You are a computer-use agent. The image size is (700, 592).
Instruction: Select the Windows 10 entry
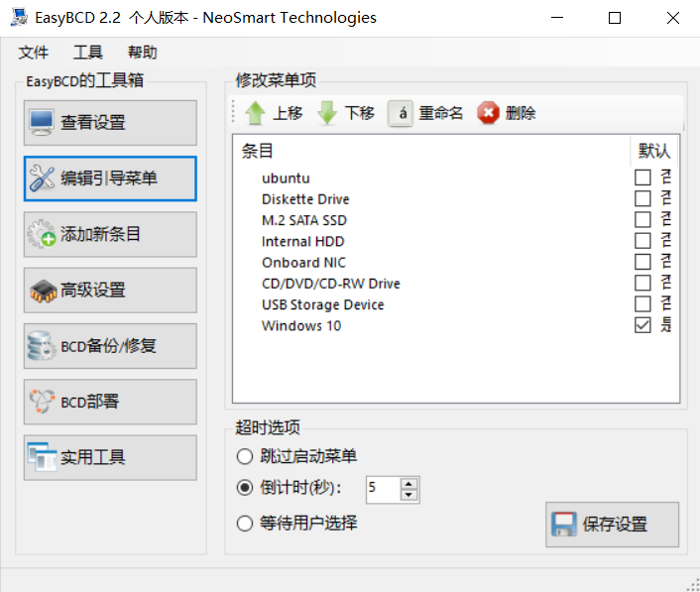301,326
